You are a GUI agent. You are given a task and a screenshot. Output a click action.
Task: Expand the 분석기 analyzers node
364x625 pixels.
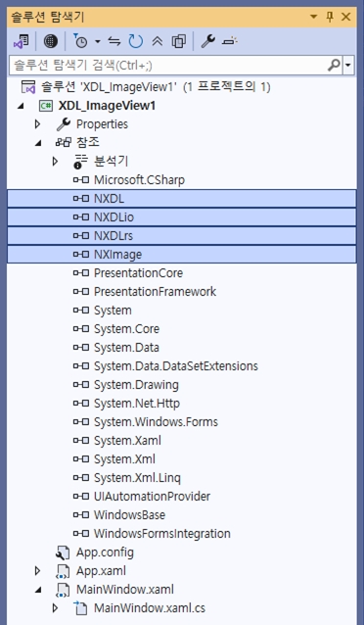point(55,162)
